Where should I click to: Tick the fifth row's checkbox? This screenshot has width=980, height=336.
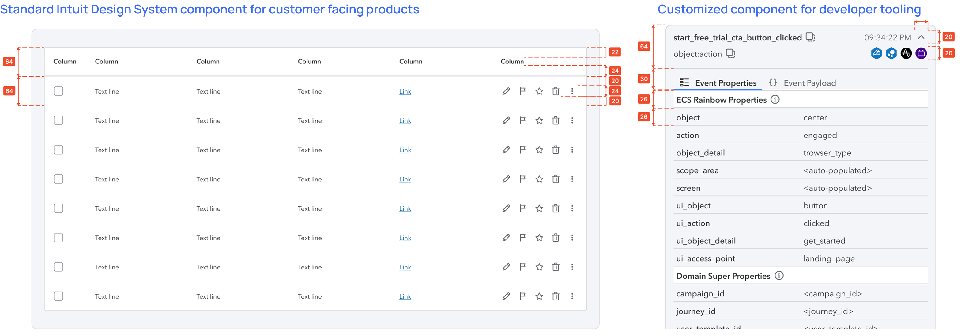[x=58, y=208]
